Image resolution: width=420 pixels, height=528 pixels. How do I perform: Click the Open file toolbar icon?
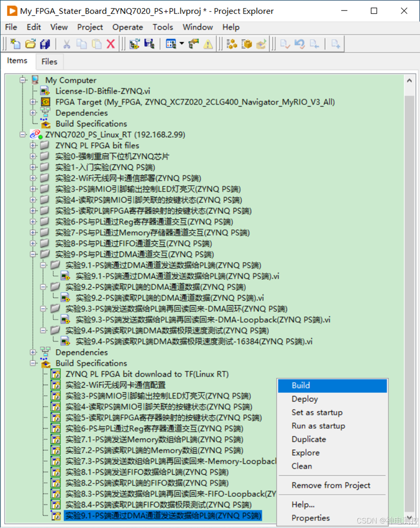(30, 44)
